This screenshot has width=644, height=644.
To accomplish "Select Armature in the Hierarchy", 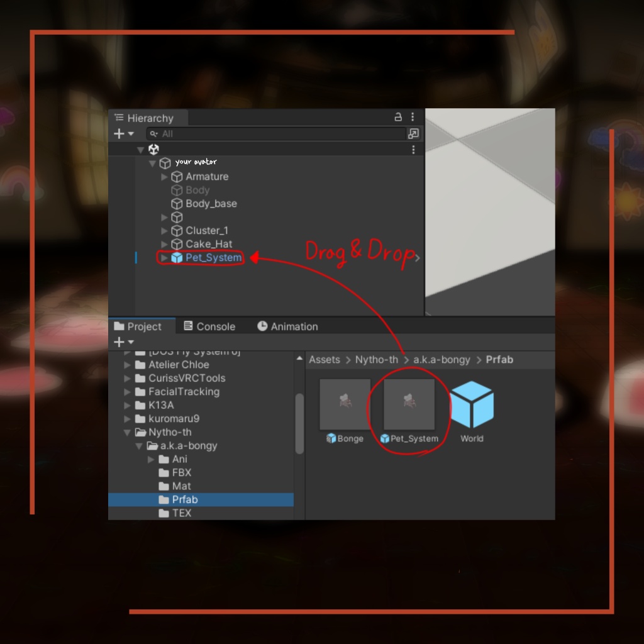I will [207, 177].
